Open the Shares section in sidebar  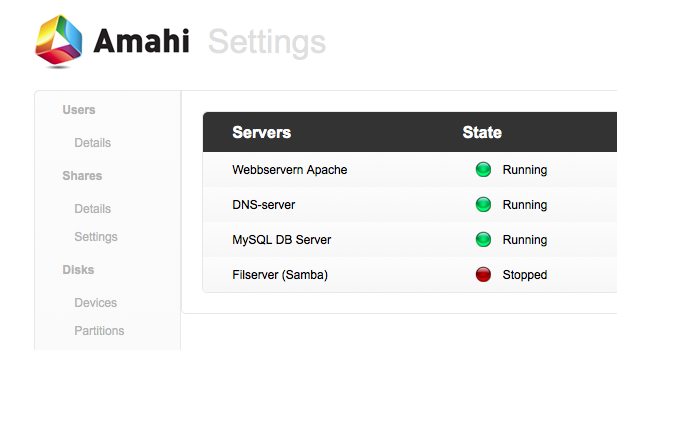pyautogui.click(x=82, y=176)
